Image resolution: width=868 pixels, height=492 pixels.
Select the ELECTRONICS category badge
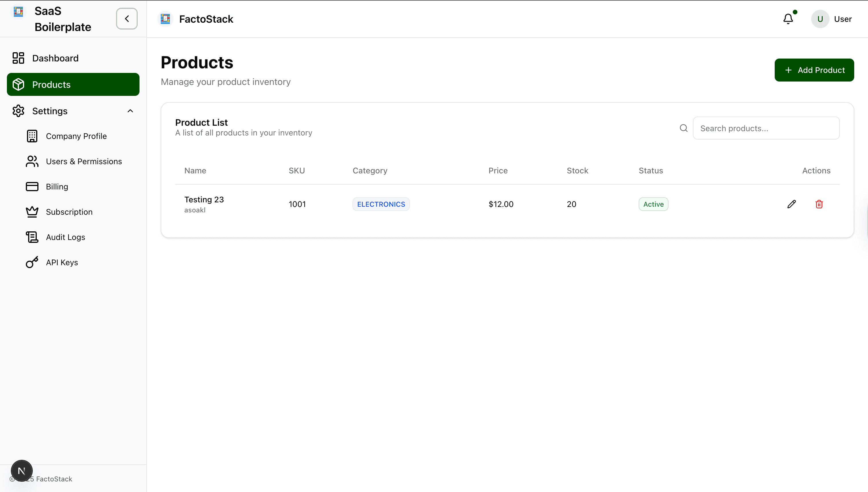click(381, 204)
